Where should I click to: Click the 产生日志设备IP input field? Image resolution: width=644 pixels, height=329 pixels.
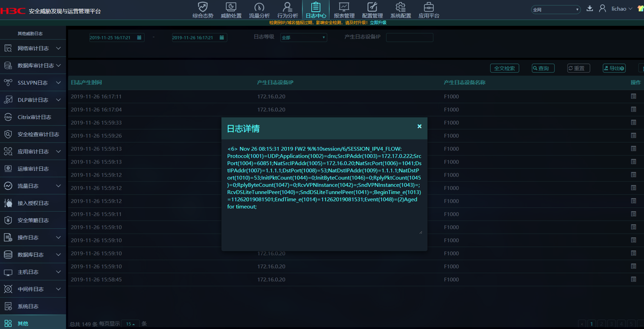(x=409, y=37)
